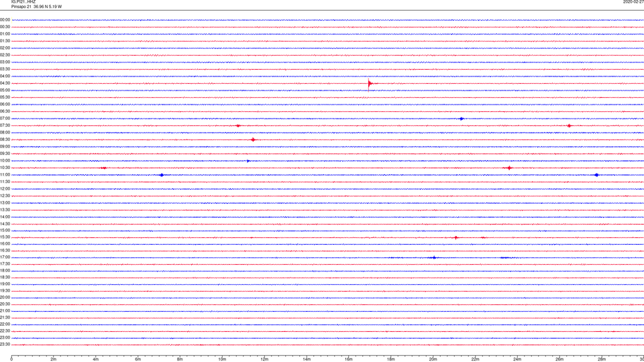Select the blue event burst on the 07:00 trace
644x362 pixels.
point(462,119)
